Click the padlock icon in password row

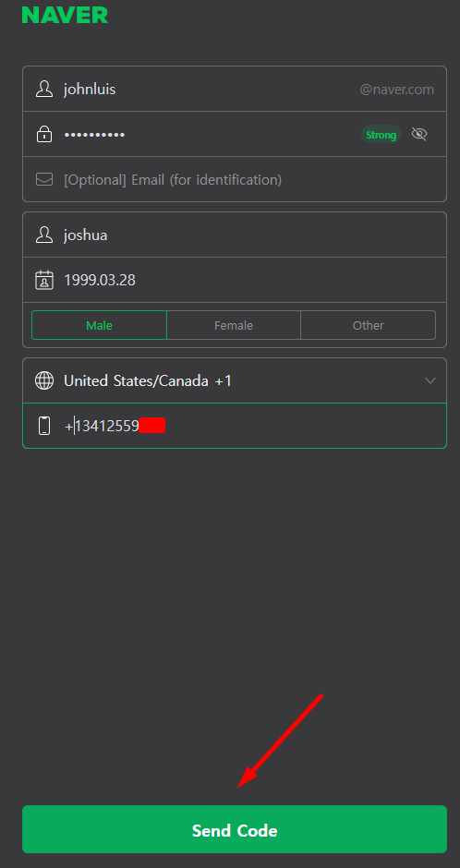pyautogui.click(x=44, y=134)
